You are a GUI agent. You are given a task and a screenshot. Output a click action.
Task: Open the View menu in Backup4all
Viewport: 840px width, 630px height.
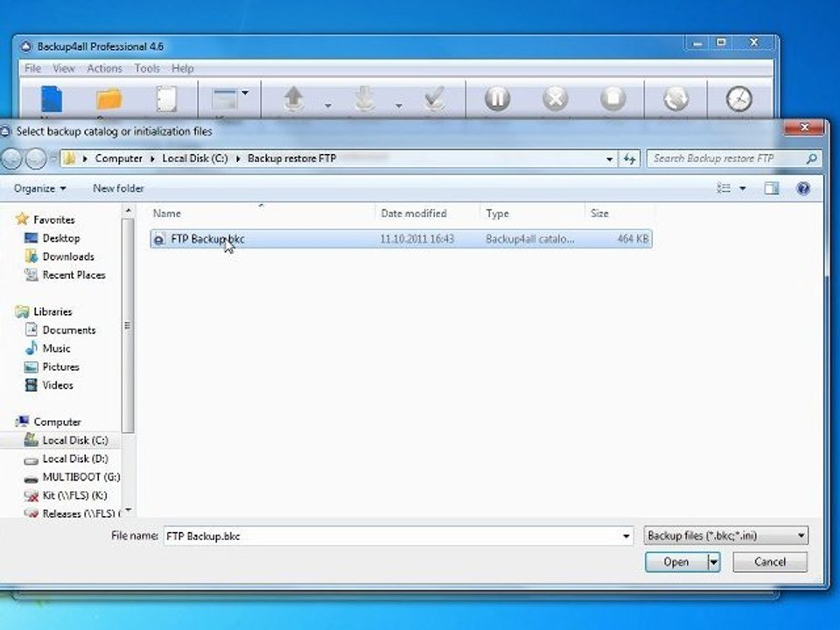click(x=64, y=68)
